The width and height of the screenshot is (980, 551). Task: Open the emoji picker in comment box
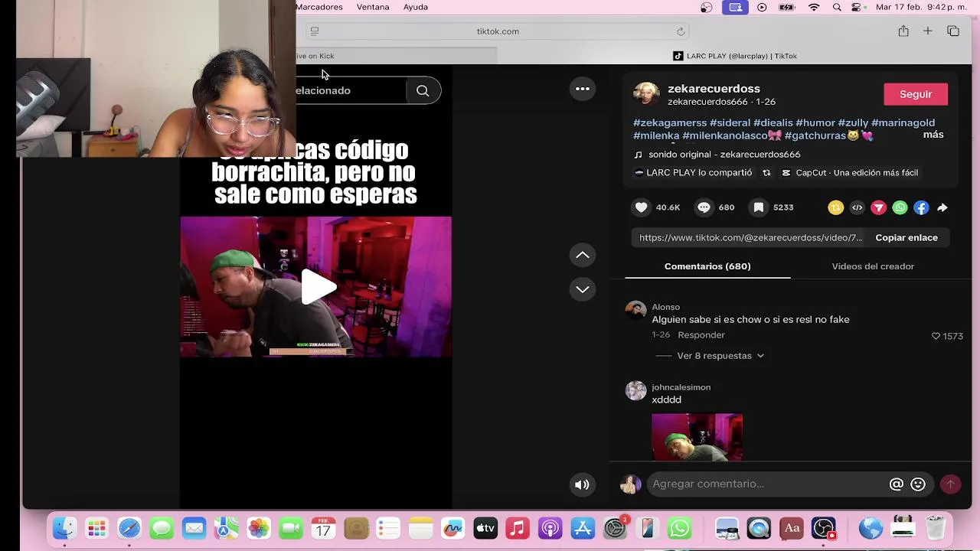[918, 484]
